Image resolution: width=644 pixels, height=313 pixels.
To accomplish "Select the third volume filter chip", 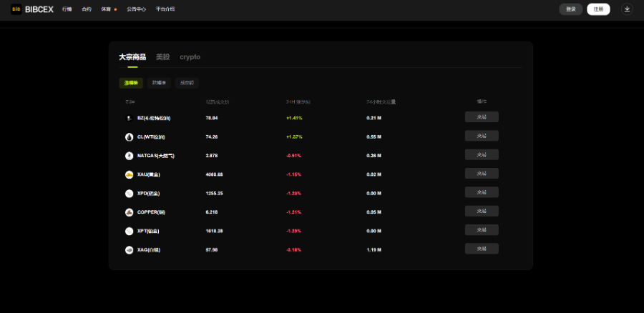I will pos(187,83).
